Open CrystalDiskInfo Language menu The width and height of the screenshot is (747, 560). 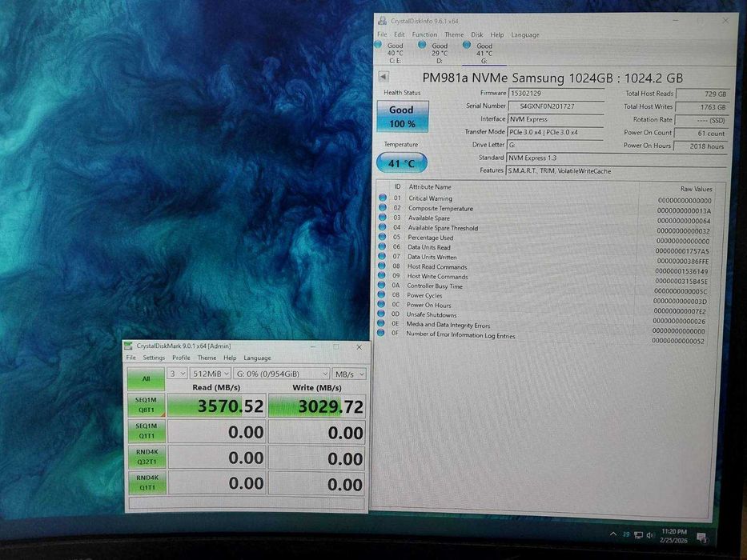[525, 34]
